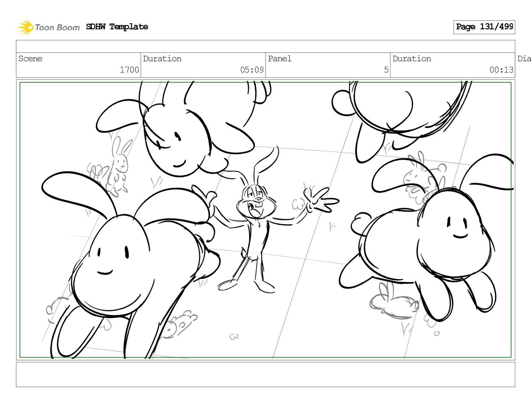Click the Page 131/499 box
The width and height of the screenshot is (532, 411).
[484, 27]
